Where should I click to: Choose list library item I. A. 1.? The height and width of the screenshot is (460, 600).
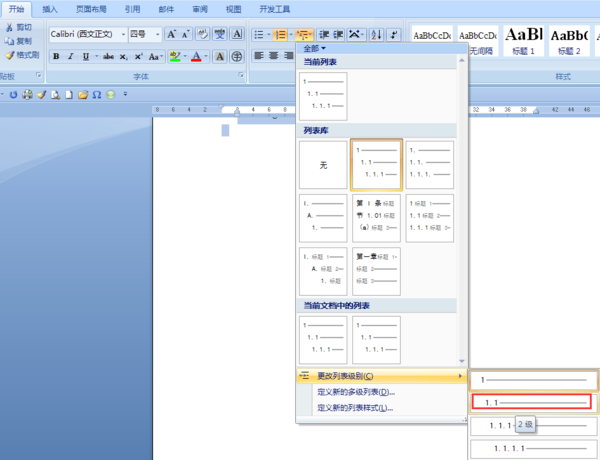pos(323,218)
